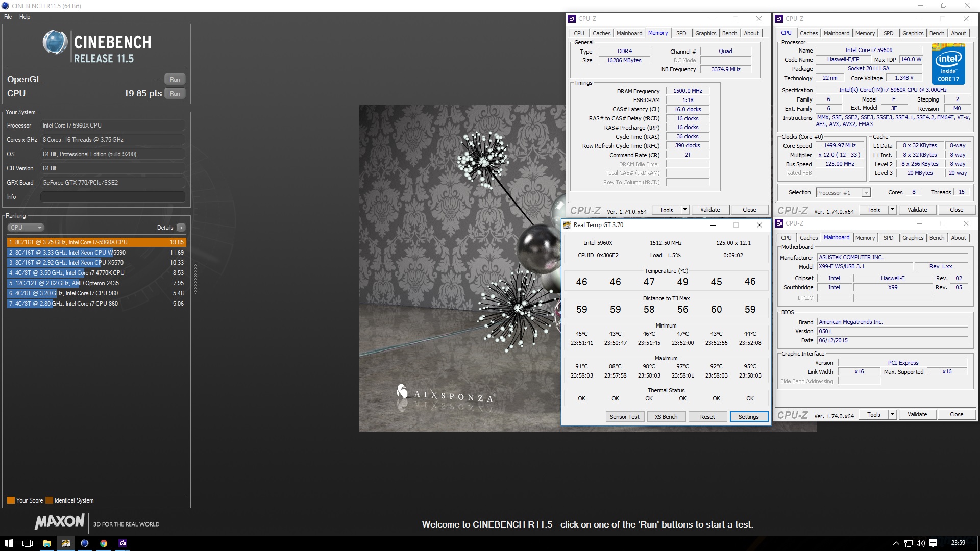The height and width of the screenshot is (551, 980).
Task: Open Graphics tab in CPU tab CPU-Z window
Action: [913, 33]
